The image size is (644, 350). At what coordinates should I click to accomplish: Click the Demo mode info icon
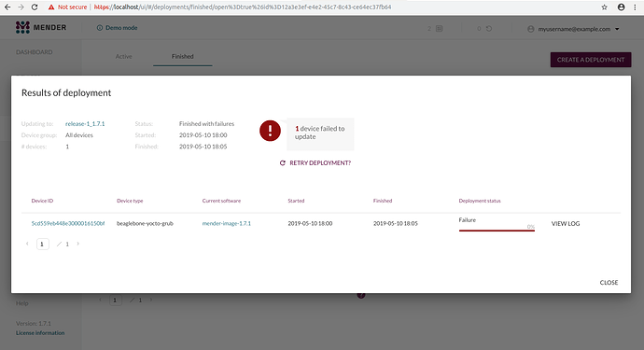pyautogui.click(x=99, y=28)
